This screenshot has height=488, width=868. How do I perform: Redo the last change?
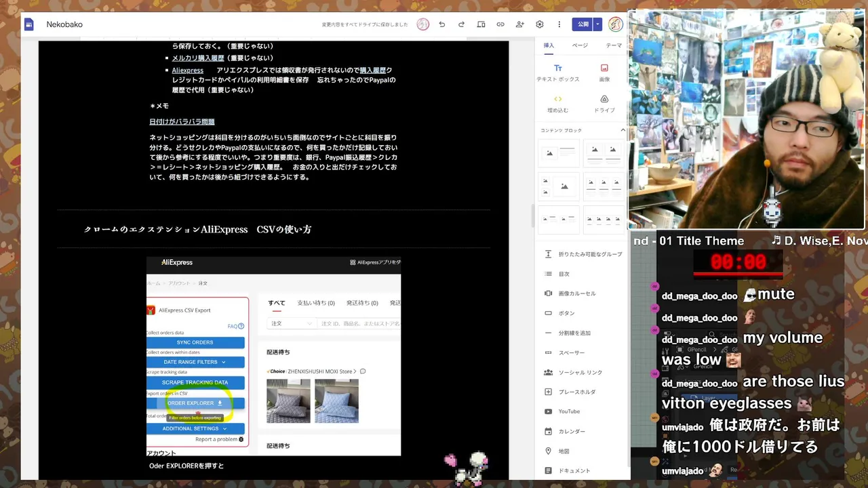point(461,24)
